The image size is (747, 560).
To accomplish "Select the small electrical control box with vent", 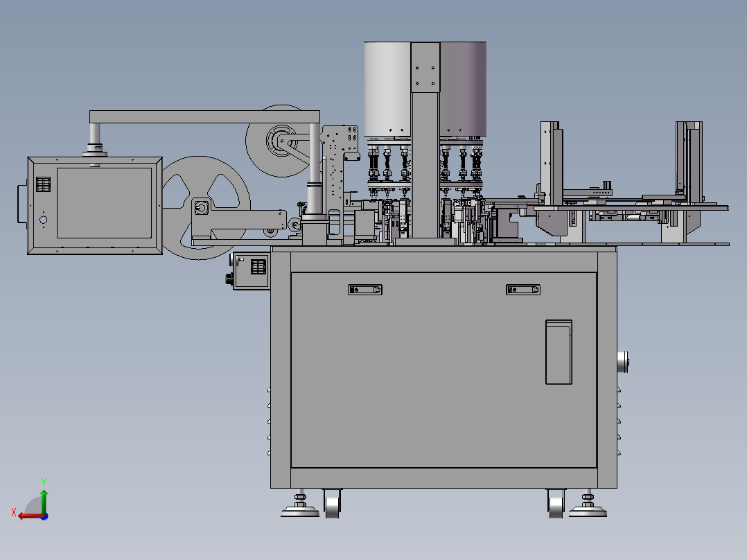I will pyautogui.click(x=252, y=271).
